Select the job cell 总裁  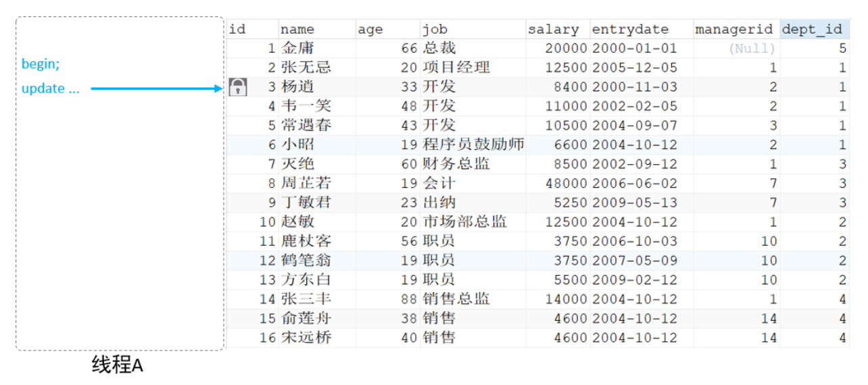coord(439,49)
